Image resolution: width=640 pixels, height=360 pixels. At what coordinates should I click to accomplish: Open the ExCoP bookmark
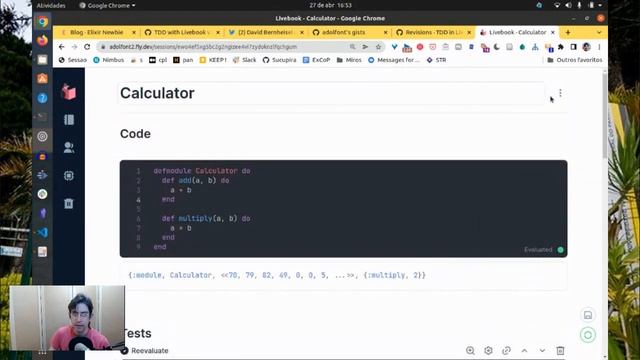pyautogui.click(x=316, y=60)
